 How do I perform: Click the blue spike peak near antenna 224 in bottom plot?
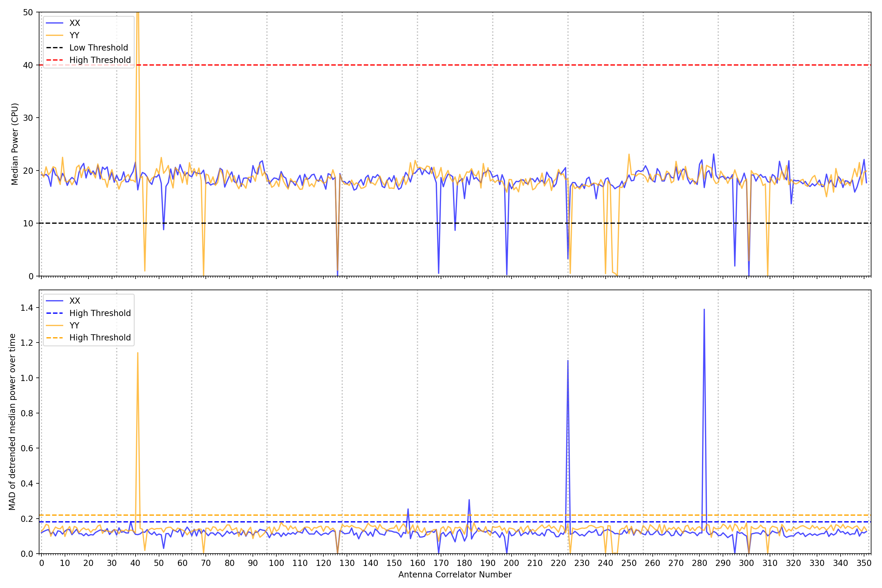point(568,361)
